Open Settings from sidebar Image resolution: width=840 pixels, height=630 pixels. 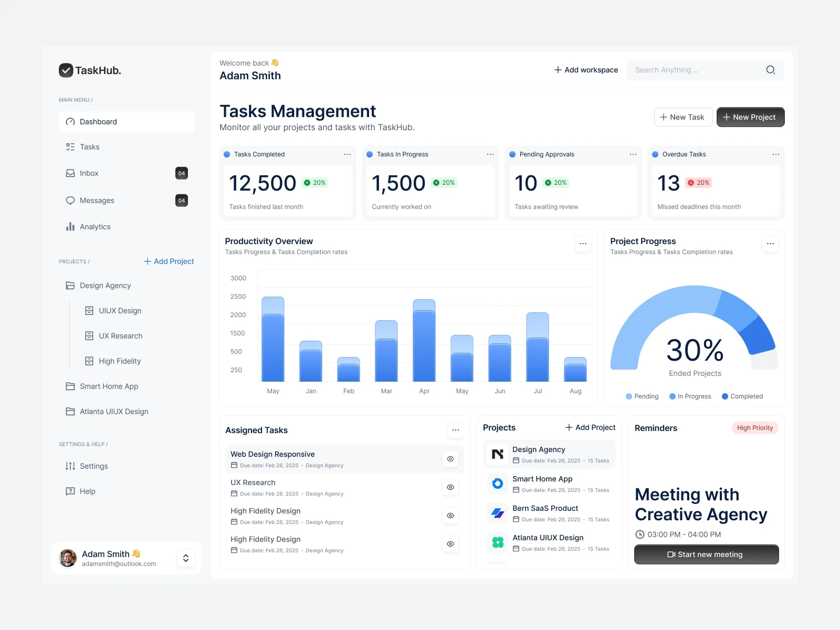(127, 466)
